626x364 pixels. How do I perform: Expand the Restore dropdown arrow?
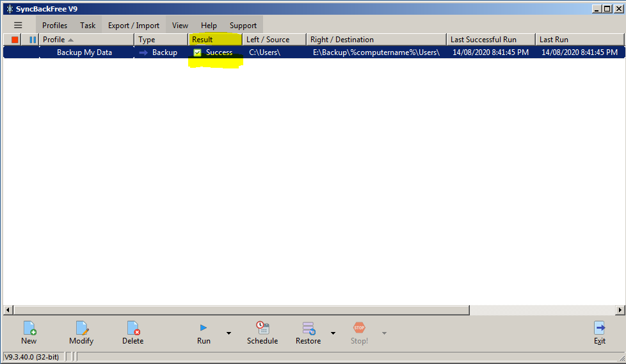coord(333,333)
